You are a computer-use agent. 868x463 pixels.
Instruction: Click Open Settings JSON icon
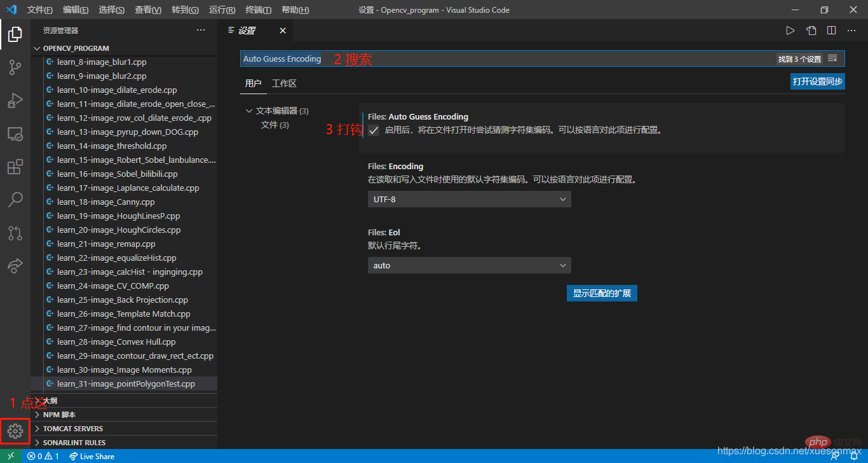(811, 31)
